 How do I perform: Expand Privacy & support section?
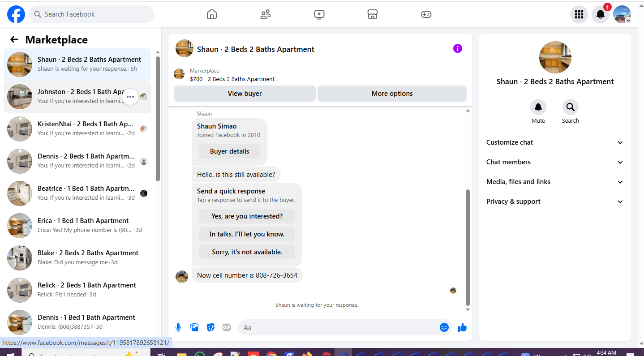[555, 202]
